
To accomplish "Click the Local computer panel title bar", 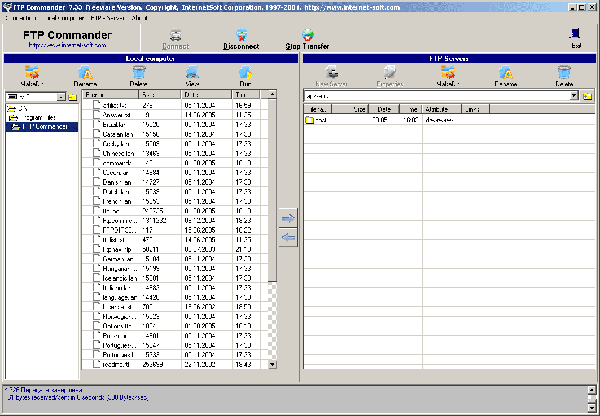I will (x=151, y=59).
